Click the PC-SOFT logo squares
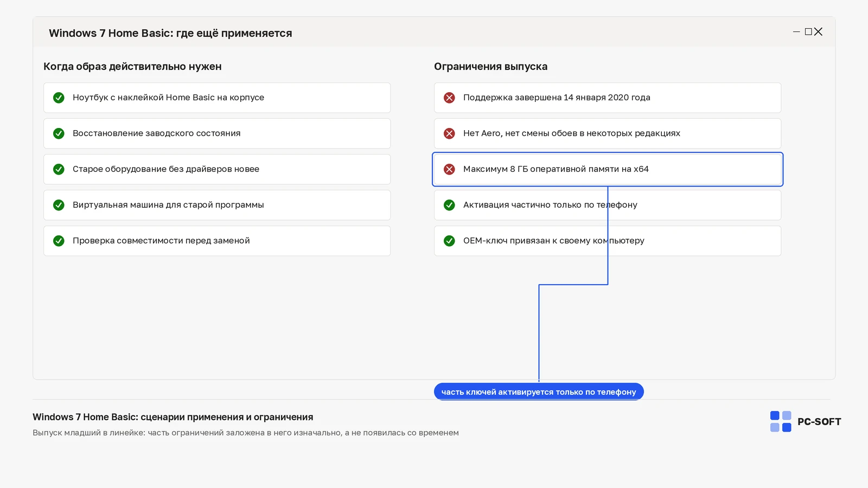Image resolution: width=868 pixels, height=488 pixels. point(781,421)
